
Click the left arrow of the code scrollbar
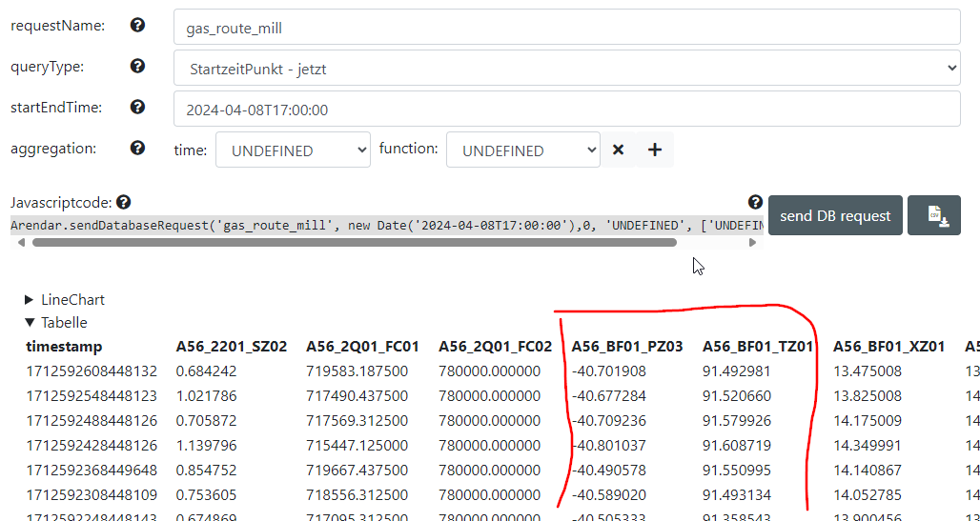point(21,242)
